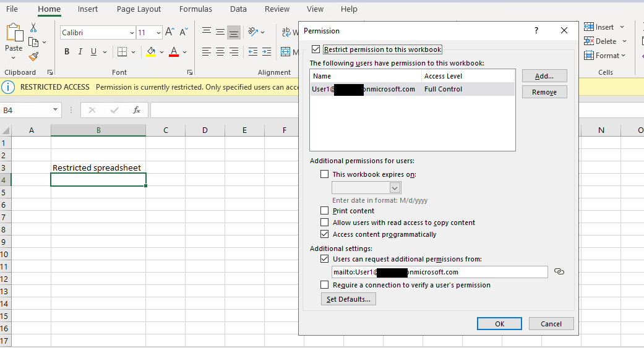Uncheck Restrict permission to this workbook
The image size is (644, 348).
(316, 49)
